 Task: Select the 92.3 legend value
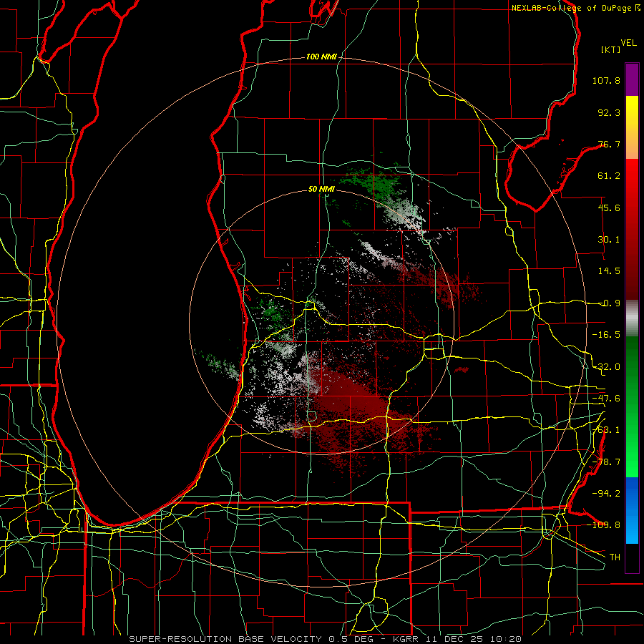pos(609,112)
